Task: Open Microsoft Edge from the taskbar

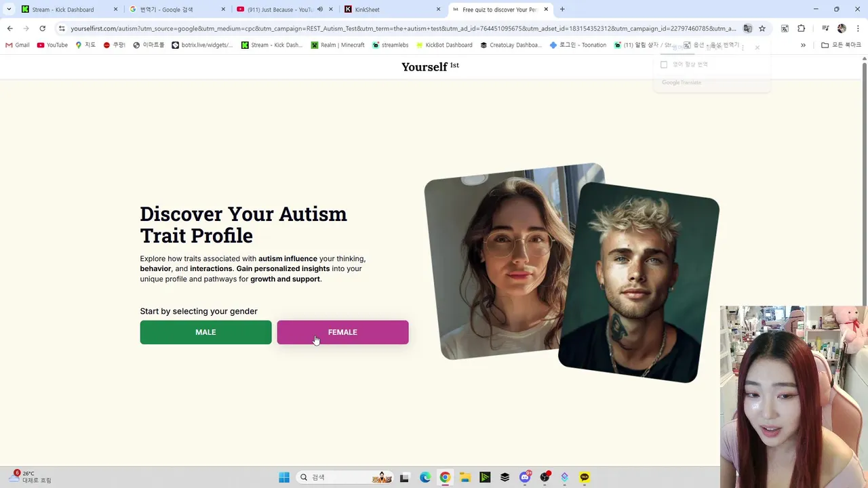Action: tap(425, 477)
